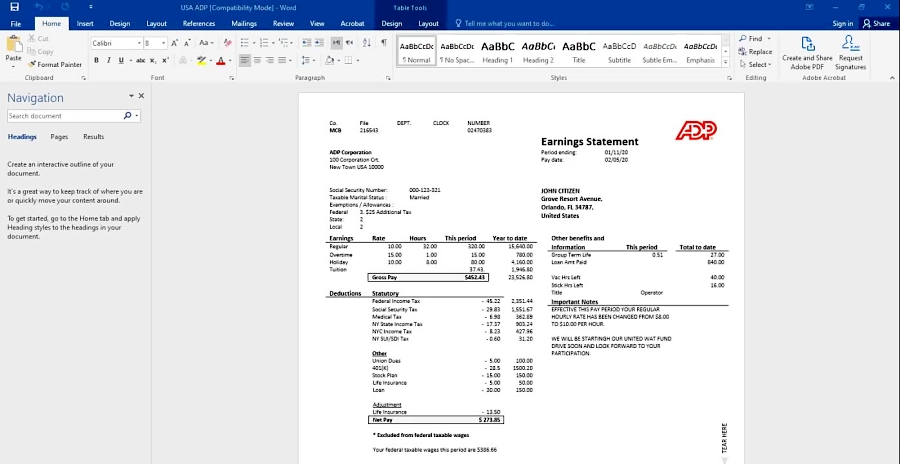Increase font size with Grow Font icon
900x464 pixels.
click(174, 43)
